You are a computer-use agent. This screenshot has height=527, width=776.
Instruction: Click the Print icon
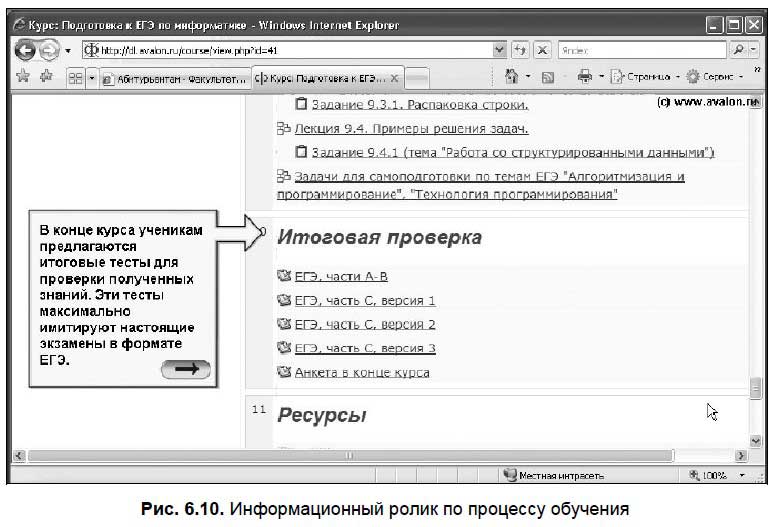click(x=584, y=76)
